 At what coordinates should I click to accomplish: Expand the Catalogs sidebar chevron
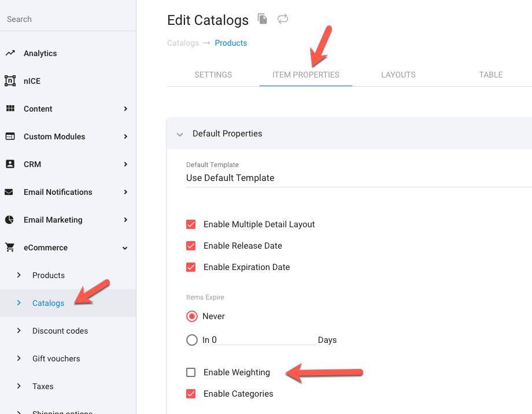(19, 303)
